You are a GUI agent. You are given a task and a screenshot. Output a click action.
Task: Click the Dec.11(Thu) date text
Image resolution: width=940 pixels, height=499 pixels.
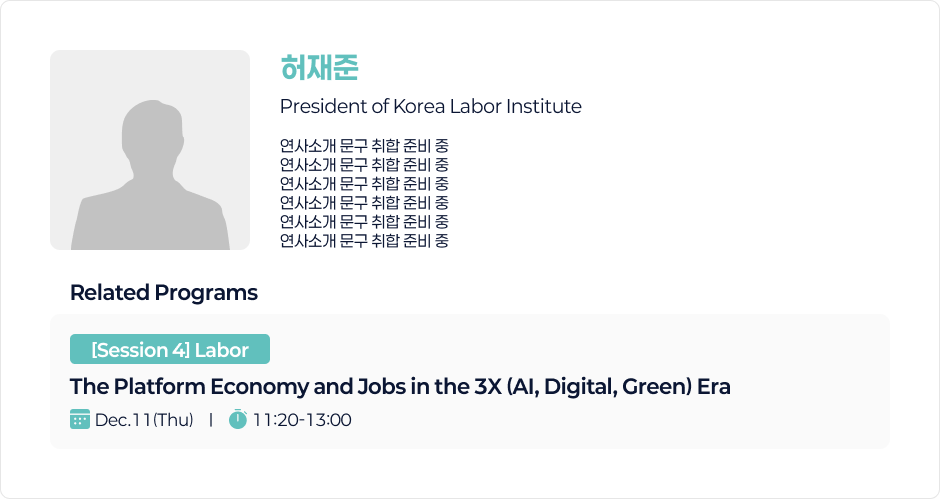click(144, 420)
